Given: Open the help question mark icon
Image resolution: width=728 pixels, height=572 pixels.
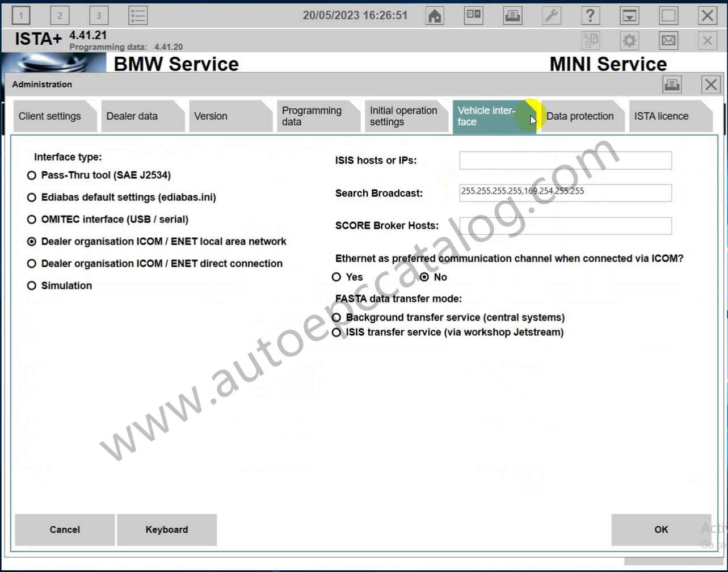Looking at the screenshot, I should point(591,15).
